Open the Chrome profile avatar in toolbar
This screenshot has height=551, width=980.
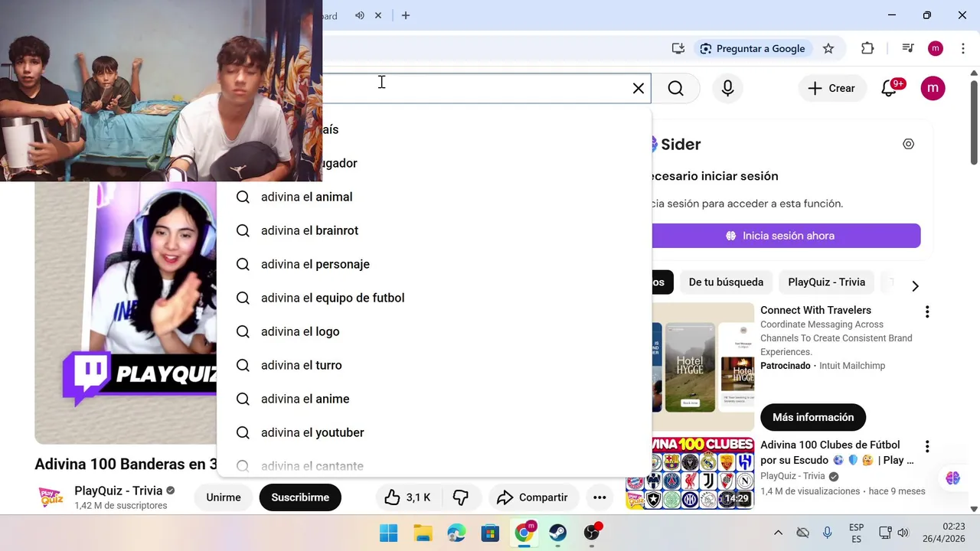pyautogui.click(x=936, y=48)
